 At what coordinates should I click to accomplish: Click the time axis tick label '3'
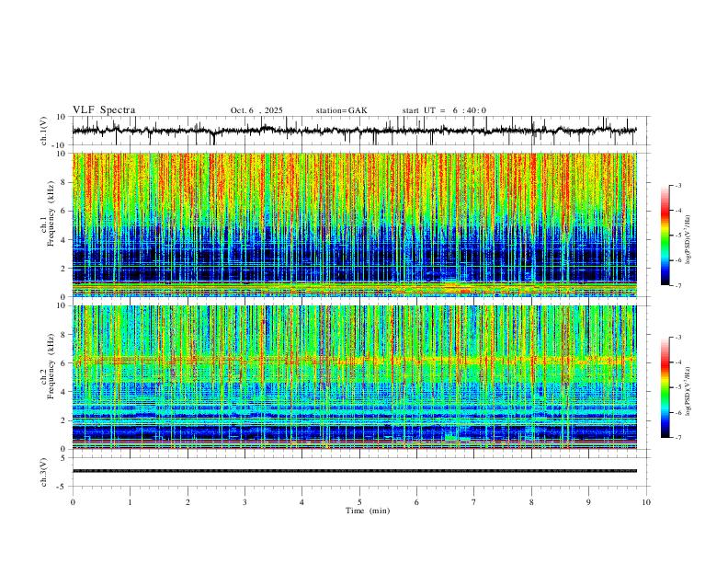point(245,502)
